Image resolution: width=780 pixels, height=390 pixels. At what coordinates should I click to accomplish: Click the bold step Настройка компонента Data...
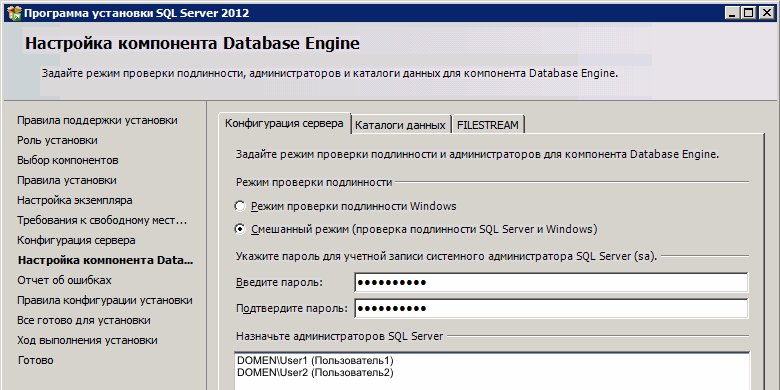(105, 260)
